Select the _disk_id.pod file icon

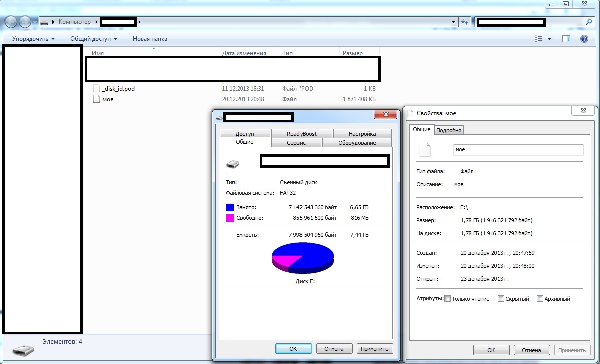coord(97,89)
